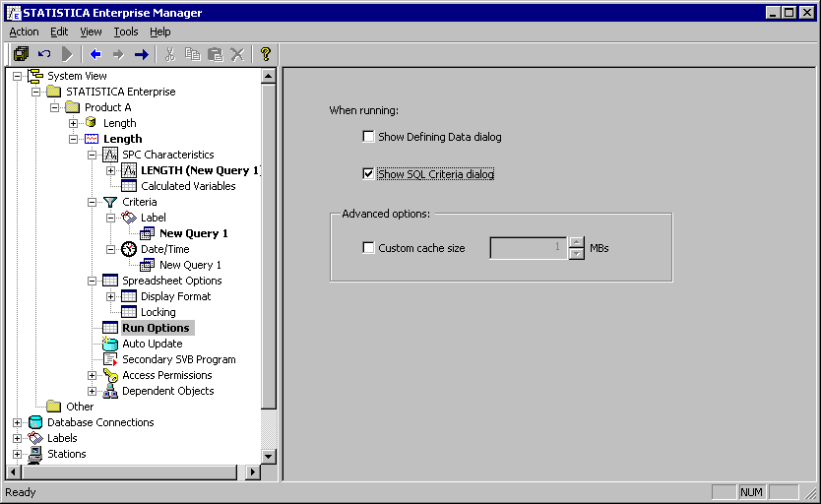This screenshot has height=504, width=821.
Task: Click the yellow Help question mark icon
Action: tap(265, 54)
